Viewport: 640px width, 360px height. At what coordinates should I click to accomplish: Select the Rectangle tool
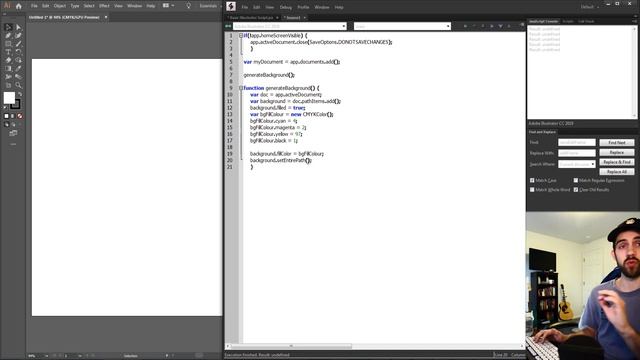(8, 44)
